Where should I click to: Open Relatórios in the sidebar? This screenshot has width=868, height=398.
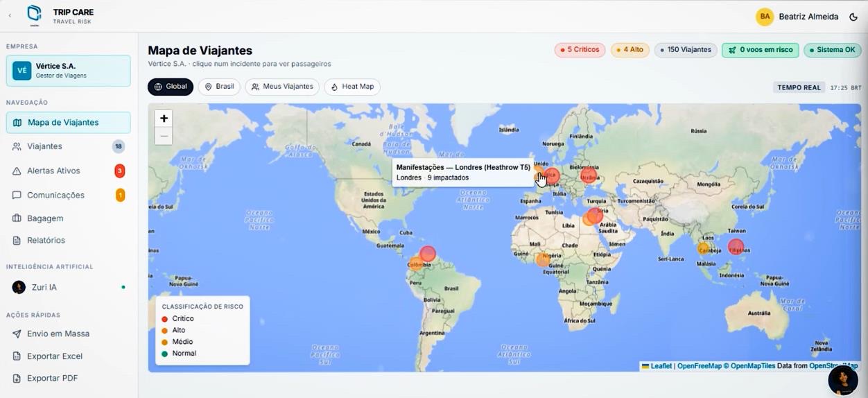tap(68, 240)
